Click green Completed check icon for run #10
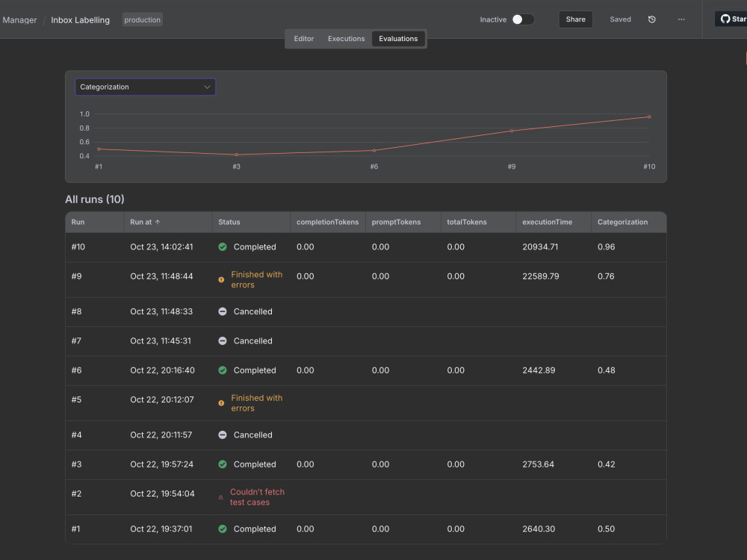Viewport: 747px width, 560px height. 223,246
